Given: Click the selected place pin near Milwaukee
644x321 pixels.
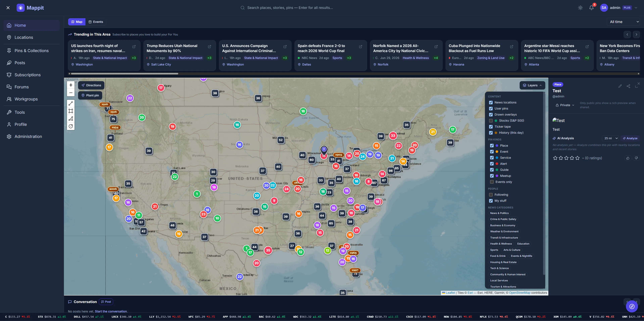Looking at the screenshot, I should pos(324,150).
